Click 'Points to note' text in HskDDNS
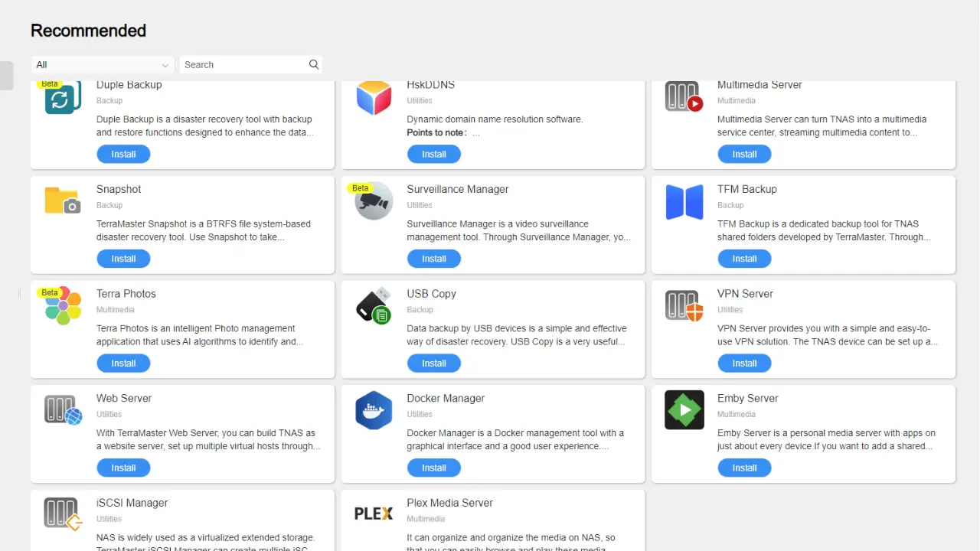Screen dimensions: 980x551 tap(436, 132)
